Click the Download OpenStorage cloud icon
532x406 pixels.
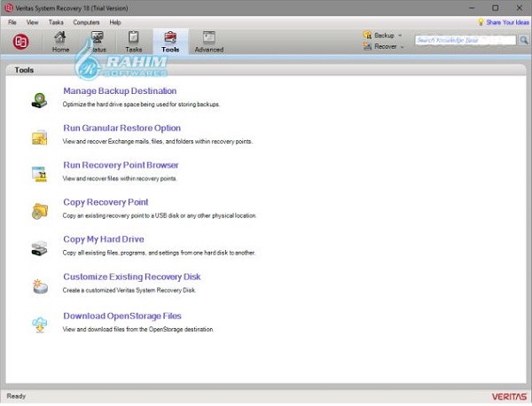click(x=40, y=324)
